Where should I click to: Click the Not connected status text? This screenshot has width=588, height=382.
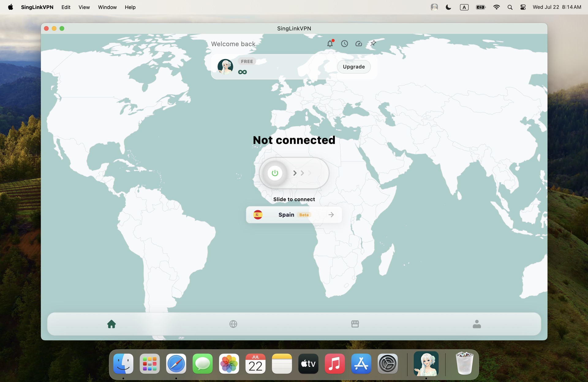coord(294,140)
